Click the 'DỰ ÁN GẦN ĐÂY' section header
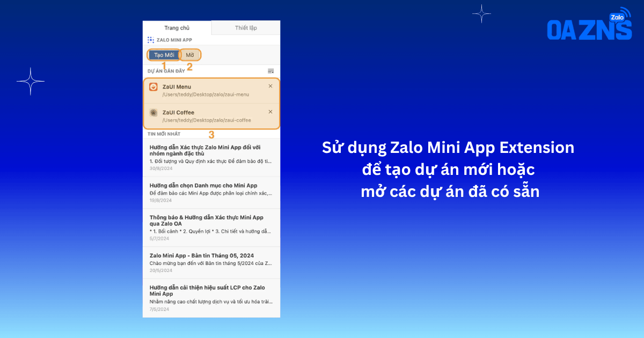This screenshot has width=644, height=338. (166, 71)
